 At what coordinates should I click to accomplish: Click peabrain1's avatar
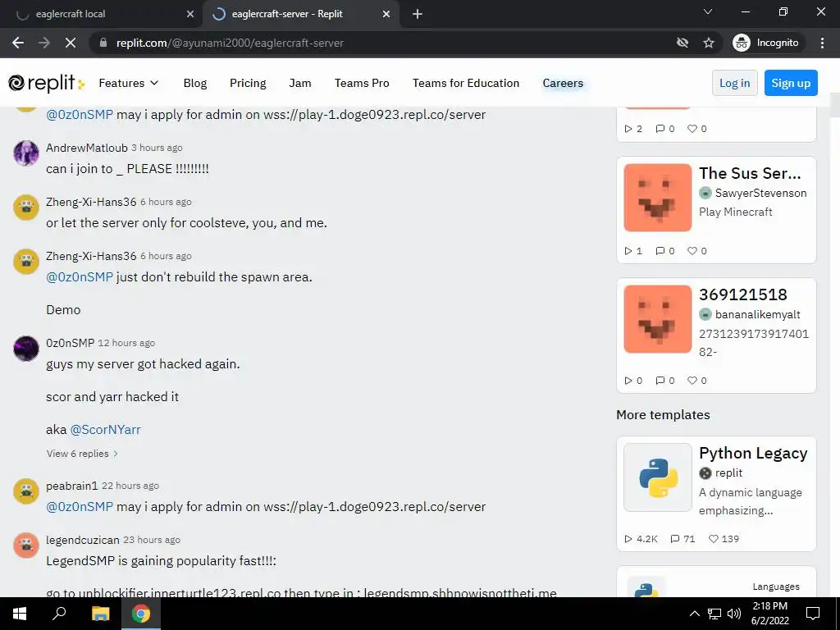tap(25, 491)
